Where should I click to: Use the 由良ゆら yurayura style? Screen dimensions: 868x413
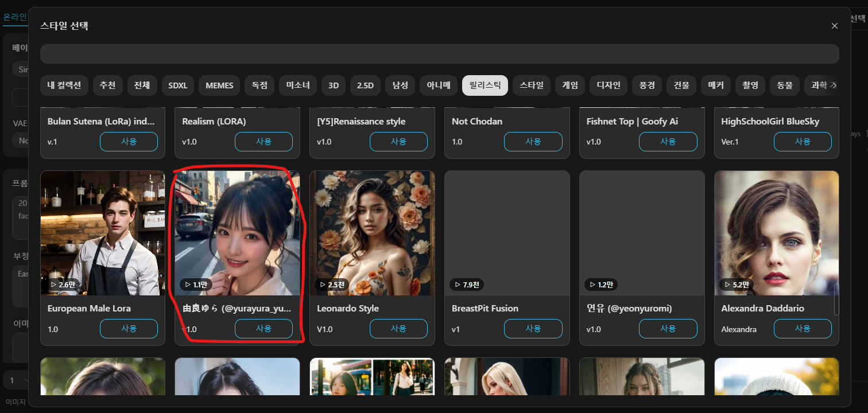coord(263,329)
